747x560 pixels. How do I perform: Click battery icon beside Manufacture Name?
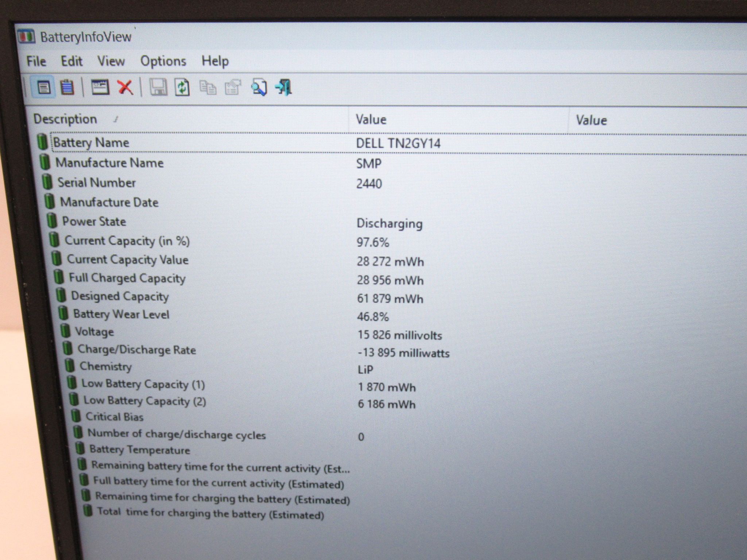[45, 162]
